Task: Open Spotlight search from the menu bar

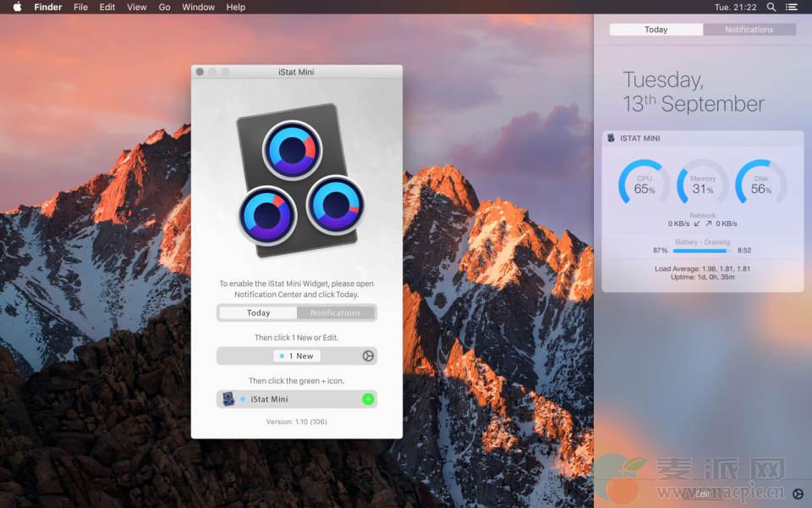Action: tap(771, 7)
